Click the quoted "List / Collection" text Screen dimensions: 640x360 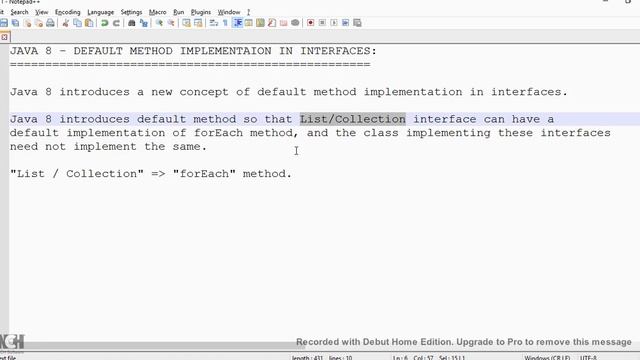pyautogui.click(x=77, y=174)
